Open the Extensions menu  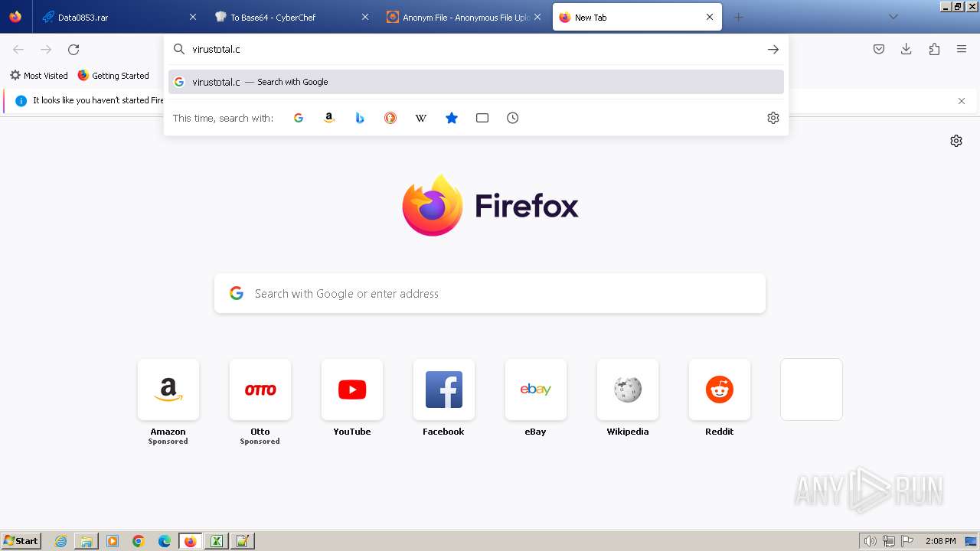[934, 49]
